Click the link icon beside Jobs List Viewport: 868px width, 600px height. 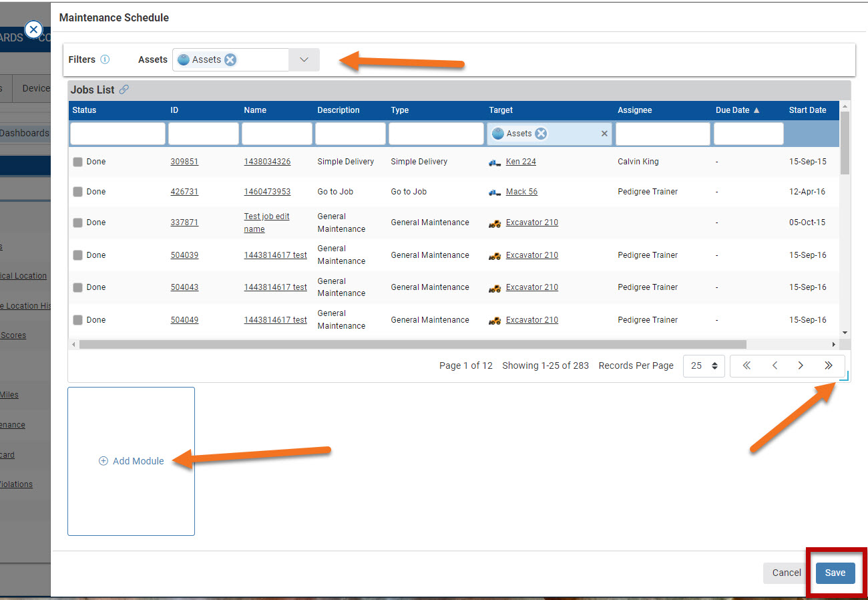coord(124,89)
